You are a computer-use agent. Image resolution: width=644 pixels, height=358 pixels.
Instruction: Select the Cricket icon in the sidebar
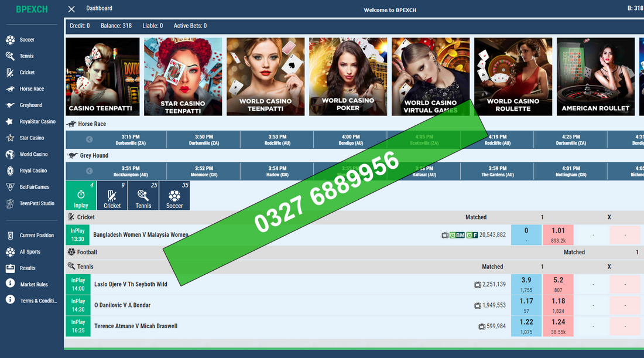pyautogui.click(x=10, y=73)
